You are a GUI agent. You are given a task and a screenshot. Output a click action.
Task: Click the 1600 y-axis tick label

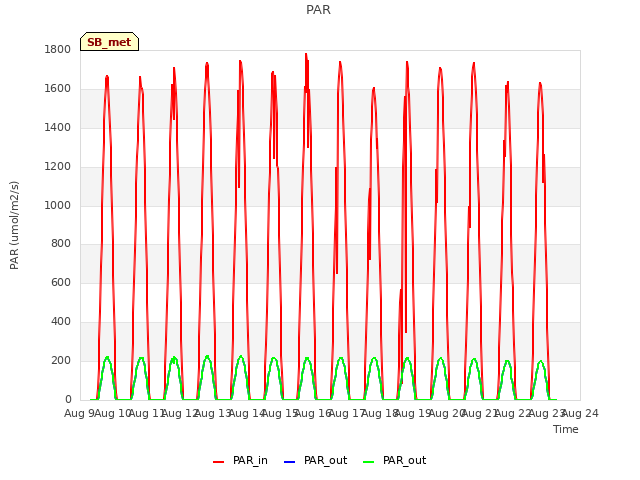tap(58, 89)
